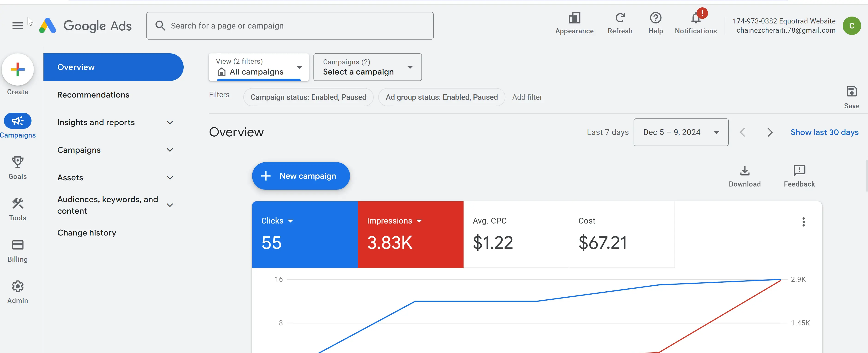The image size is (868, 353).
Task: Create a New campaign
Action: [301, 176]
